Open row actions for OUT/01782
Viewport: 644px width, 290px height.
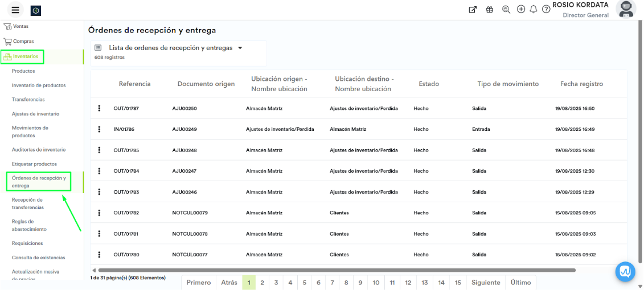point(99,213)
